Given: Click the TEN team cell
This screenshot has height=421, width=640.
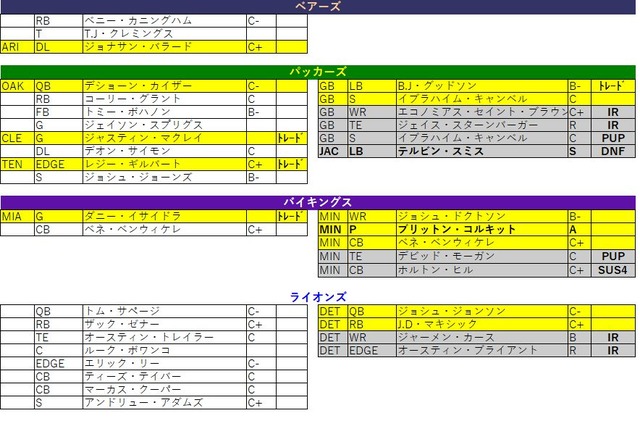Looking at the screenshot, I should pos(18,164).
